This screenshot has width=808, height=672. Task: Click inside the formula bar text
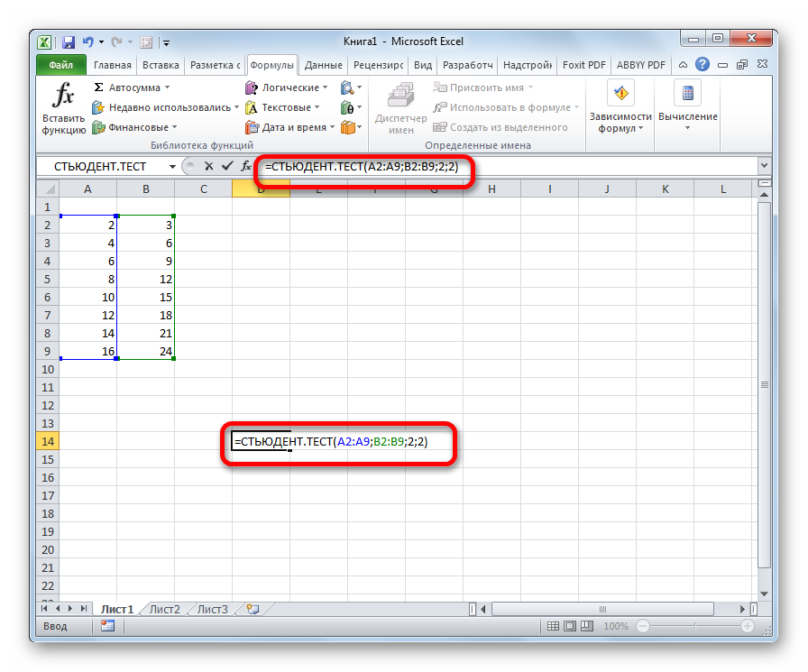[362, 167]
